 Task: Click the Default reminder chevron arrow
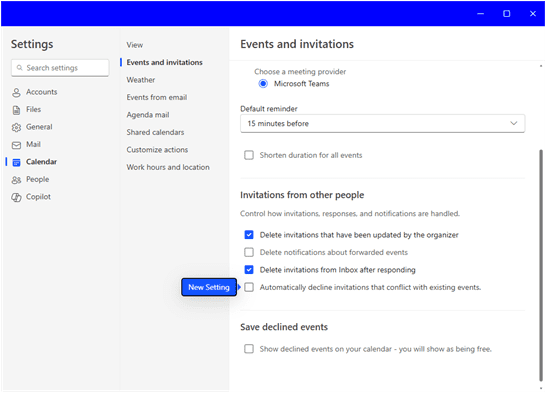[x=514, y=123]
